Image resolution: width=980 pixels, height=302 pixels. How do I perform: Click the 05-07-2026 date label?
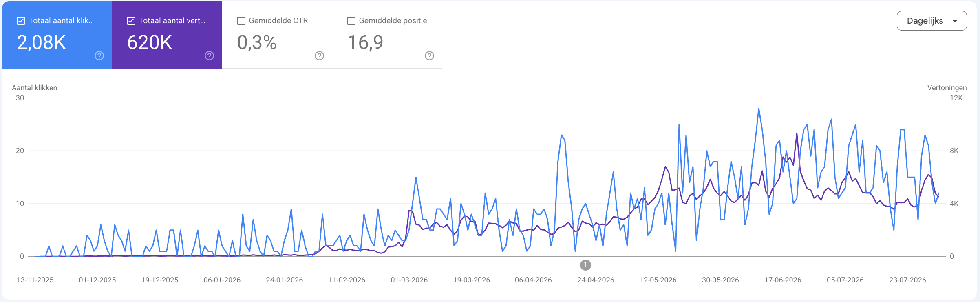pyautogui.click(x=845, y=280)
